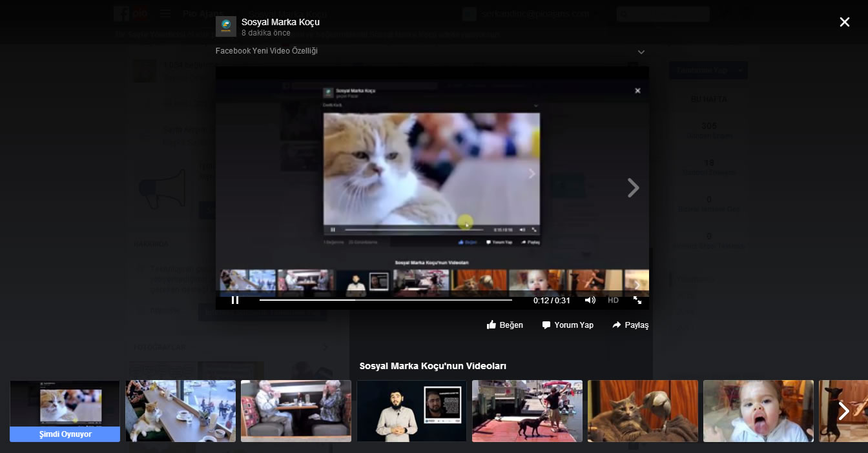868x453 pixels.
Task: Mute the video volume speaker icon
Action: [x=590, y=300]
